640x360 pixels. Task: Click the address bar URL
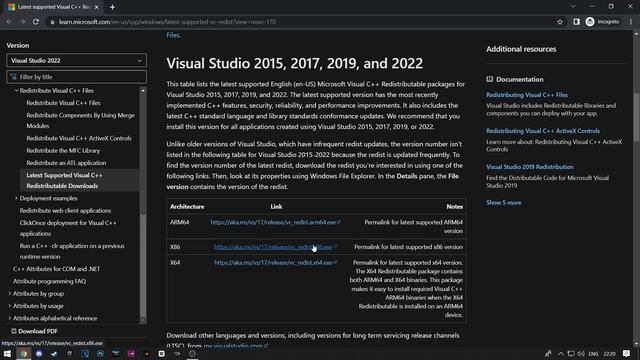tap(167, 22)
